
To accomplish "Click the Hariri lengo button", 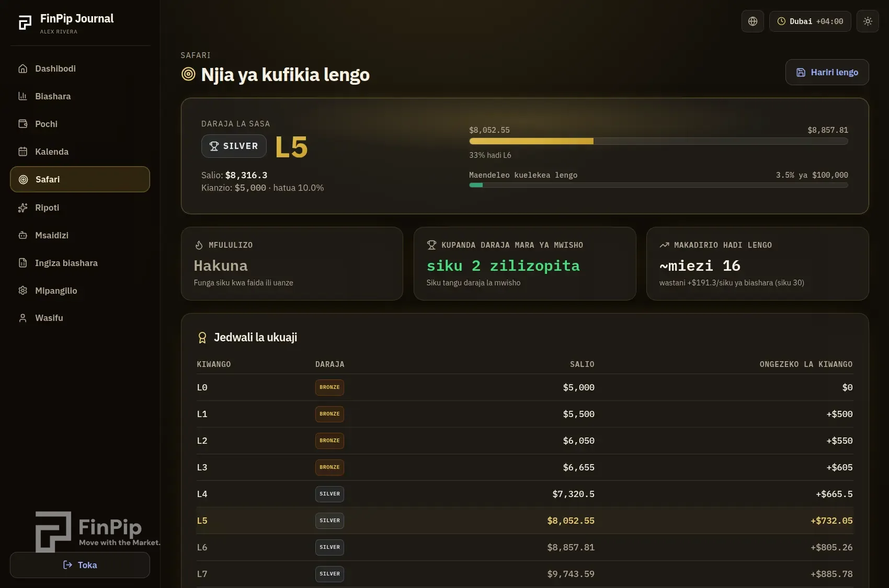I will pos(827,72).
